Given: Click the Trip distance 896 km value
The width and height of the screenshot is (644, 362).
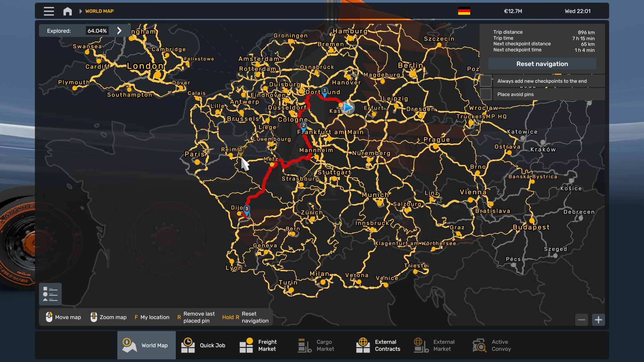Looking at the screenshot, I should click(586, 32).
